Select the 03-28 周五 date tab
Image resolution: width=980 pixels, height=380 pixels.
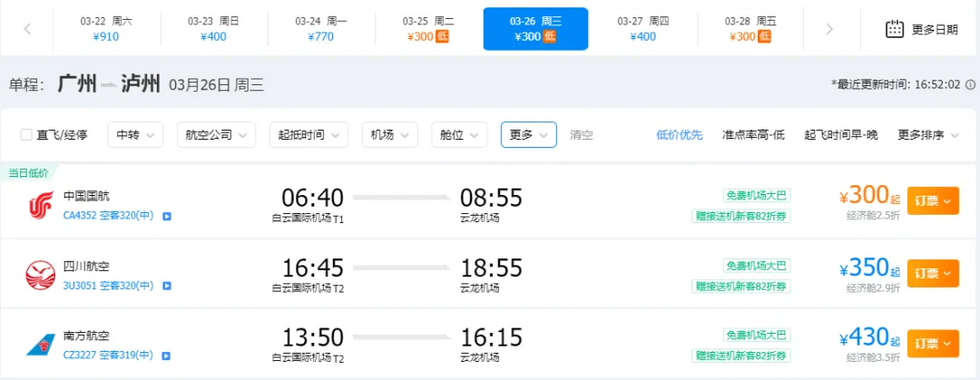[750, 29]
